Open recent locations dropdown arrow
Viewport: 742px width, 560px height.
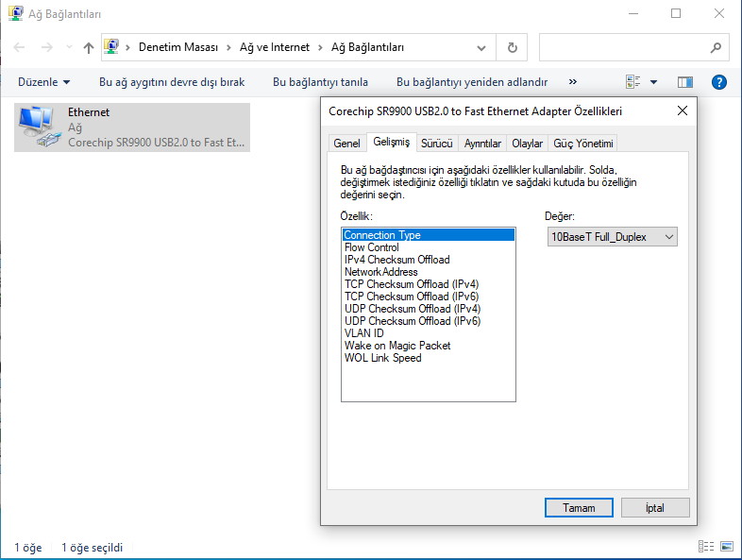(x=69, y=47)
